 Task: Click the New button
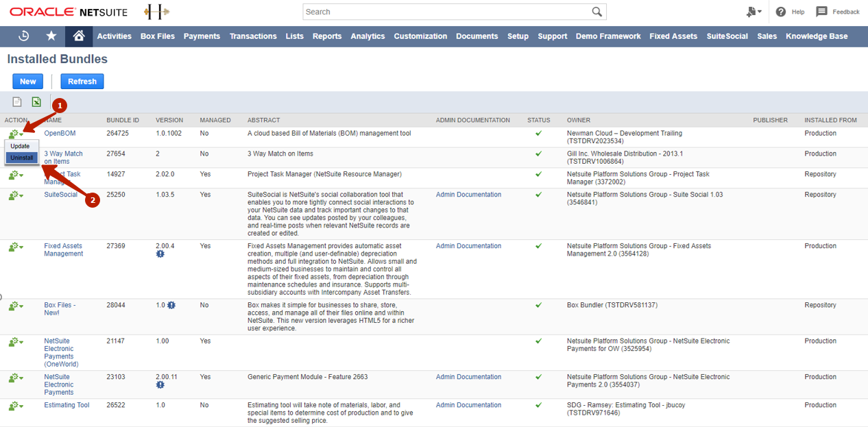28,82
